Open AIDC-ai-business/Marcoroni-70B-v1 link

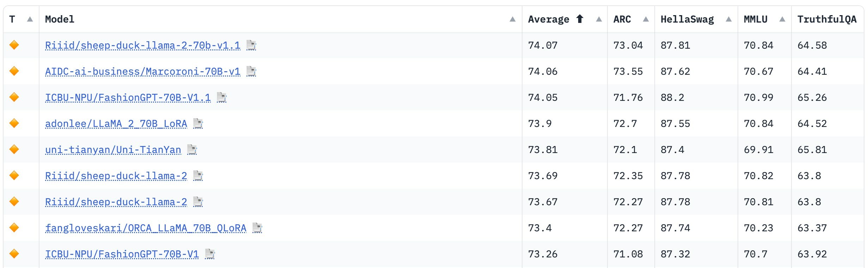tap(143, 72)
